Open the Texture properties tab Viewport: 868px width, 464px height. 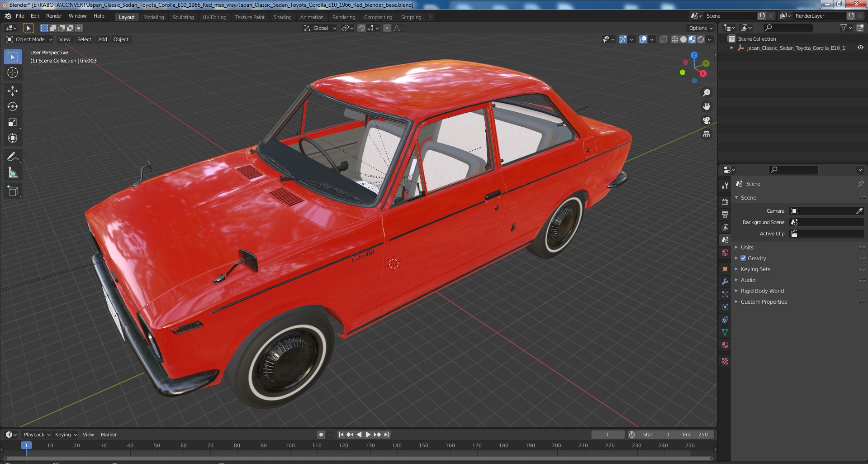725,361
